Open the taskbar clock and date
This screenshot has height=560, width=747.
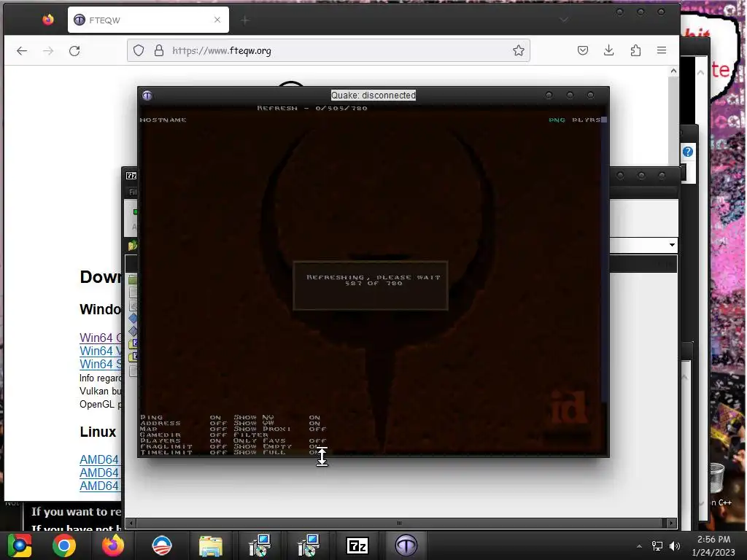coord(713,545)
